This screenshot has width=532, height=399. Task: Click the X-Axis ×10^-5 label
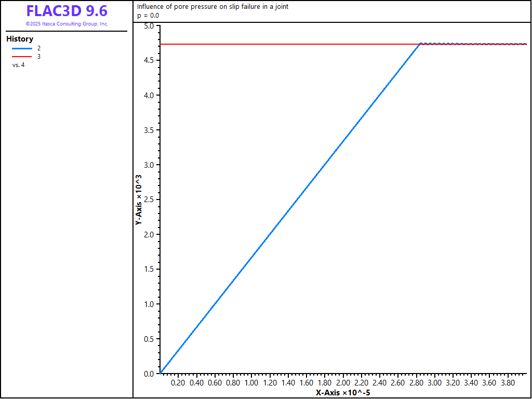[x=343, y=393]
